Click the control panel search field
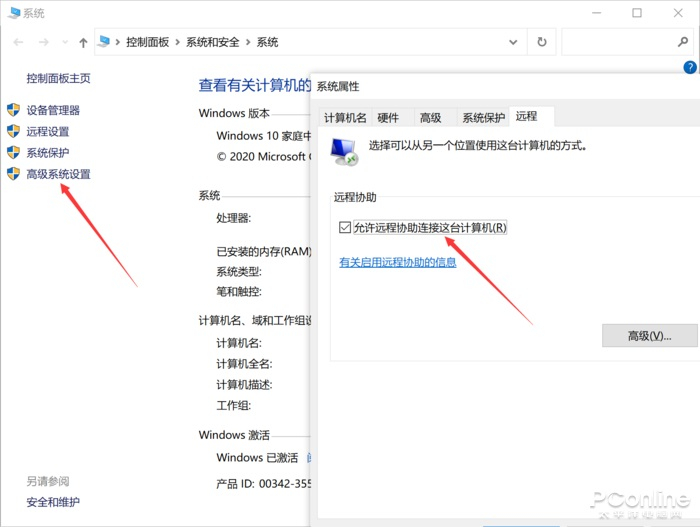 (619, 42)
